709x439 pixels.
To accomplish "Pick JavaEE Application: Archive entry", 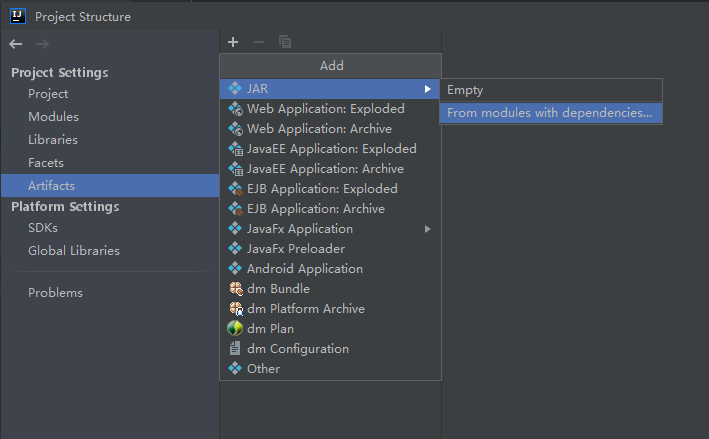I will [330, 169].
